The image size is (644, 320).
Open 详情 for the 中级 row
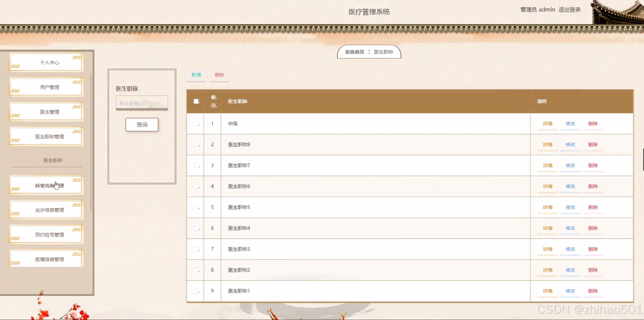coord(547,124)
